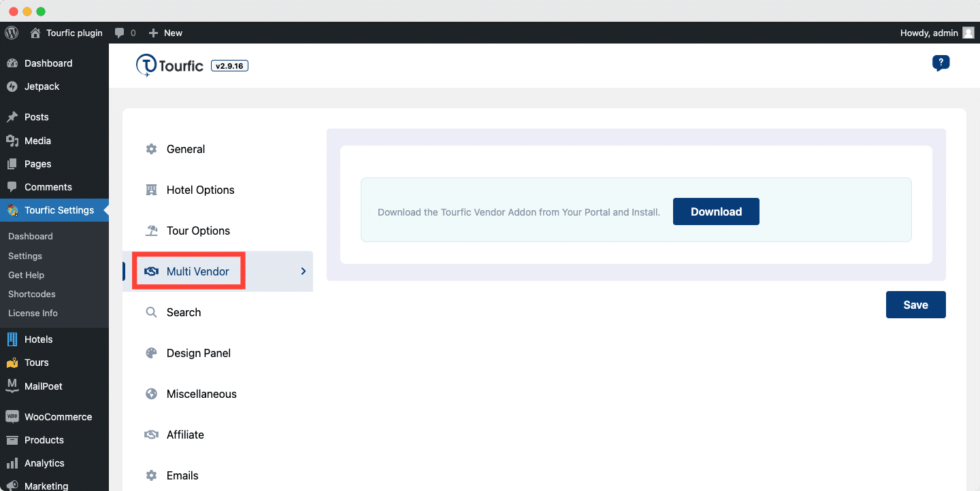This screenshot has width=980, height=491.
Task: Download the Tourfic Vendor Addon
Action: click(x=716, y=211)
